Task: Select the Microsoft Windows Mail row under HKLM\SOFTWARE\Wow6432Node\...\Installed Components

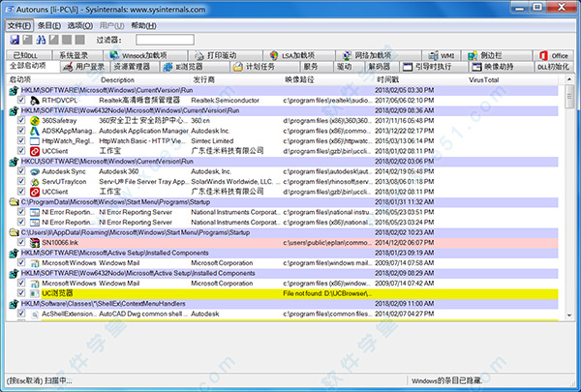Action: click(283, 284)
